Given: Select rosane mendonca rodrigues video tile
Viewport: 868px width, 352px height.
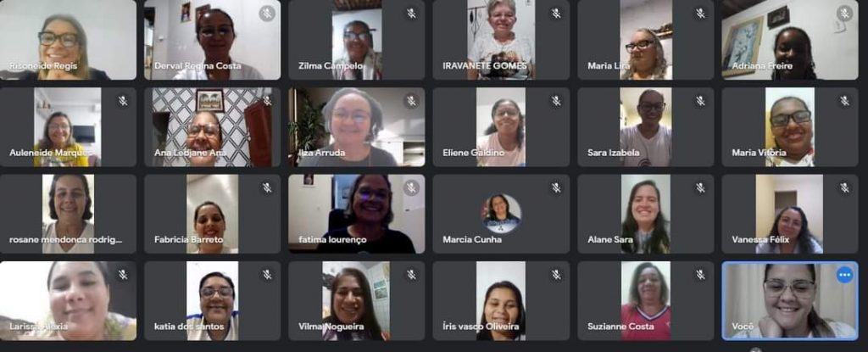Looking at the screenshot, I should (68, 214).
